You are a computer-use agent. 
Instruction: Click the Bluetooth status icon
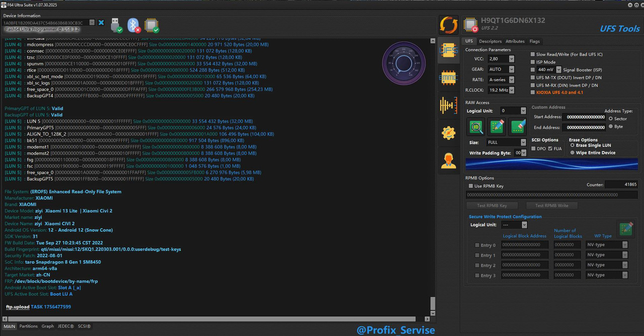[133, 25]
